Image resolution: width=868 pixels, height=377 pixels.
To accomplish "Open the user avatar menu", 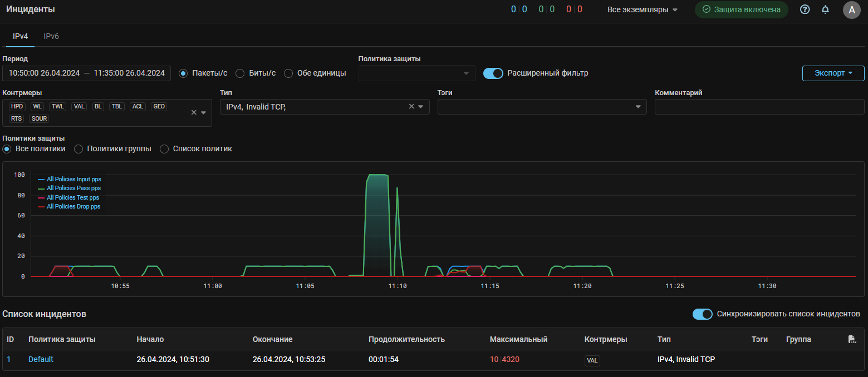I will pyautogui.click(x=851, y=9).
